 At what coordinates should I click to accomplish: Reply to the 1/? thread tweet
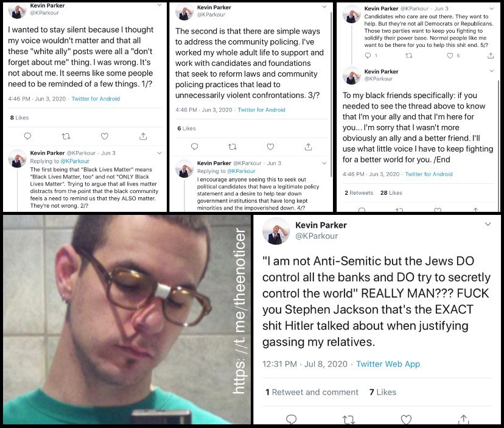point(27,136)
